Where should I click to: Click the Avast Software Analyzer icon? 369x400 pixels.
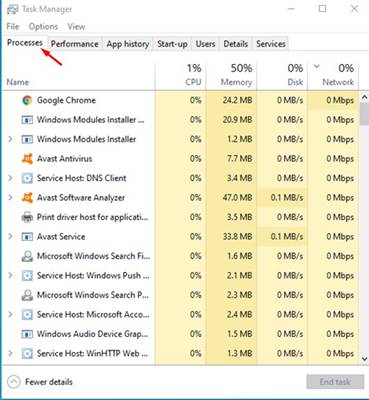pyautogui.click(x=27, y=198)
